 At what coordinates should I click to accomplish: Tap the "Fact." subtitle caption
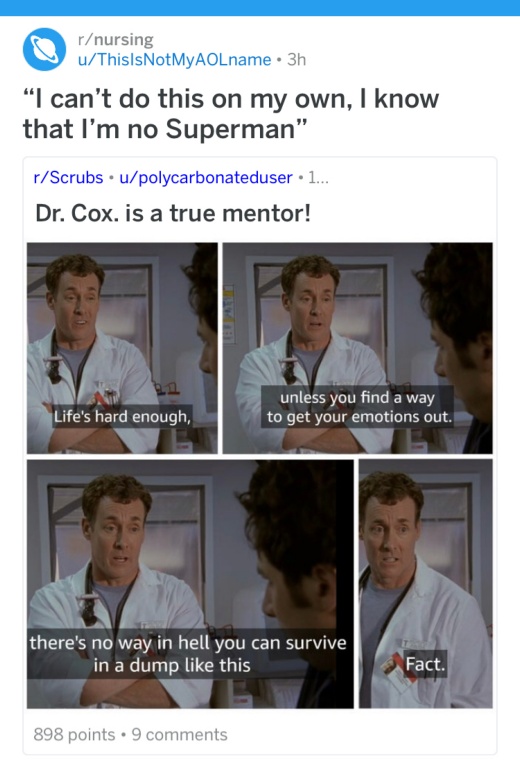point(425,664)
